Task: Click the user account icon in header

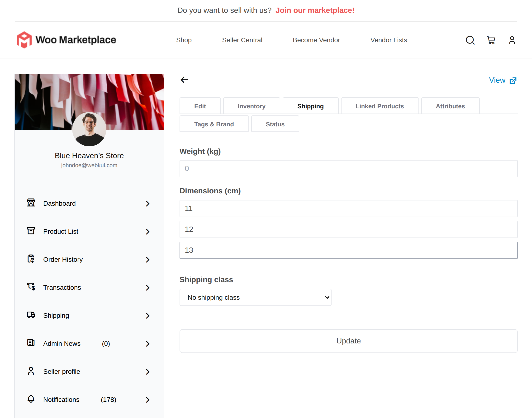Action: pos(512,40)
